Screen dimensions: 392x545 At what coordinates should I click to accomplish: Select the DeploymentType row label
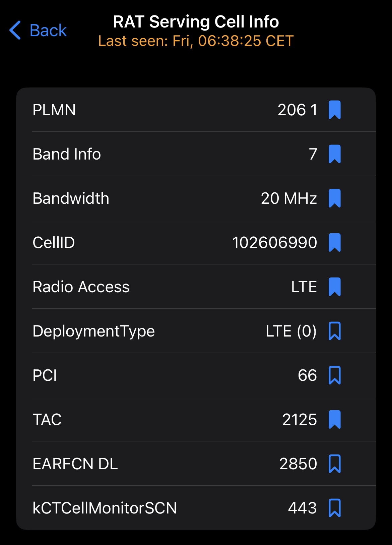coord(93,331)
